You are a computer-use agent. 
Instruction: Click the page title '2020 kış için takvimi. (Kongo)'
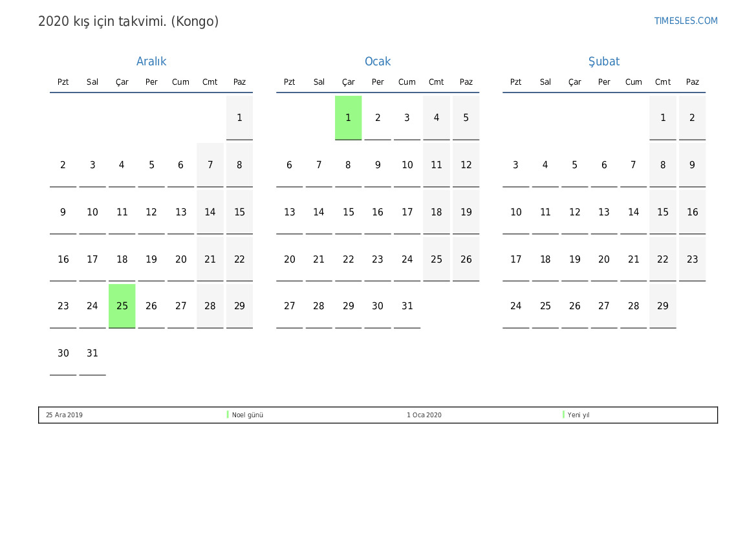point(128,22)
